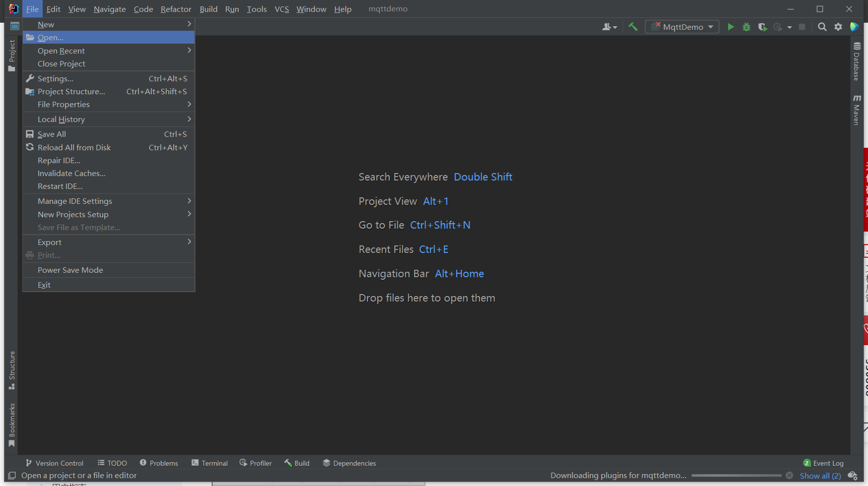The height and width of the screenshot is (486, 868).
Task: Open the Dependencies tool window
Action: [349, 463]
